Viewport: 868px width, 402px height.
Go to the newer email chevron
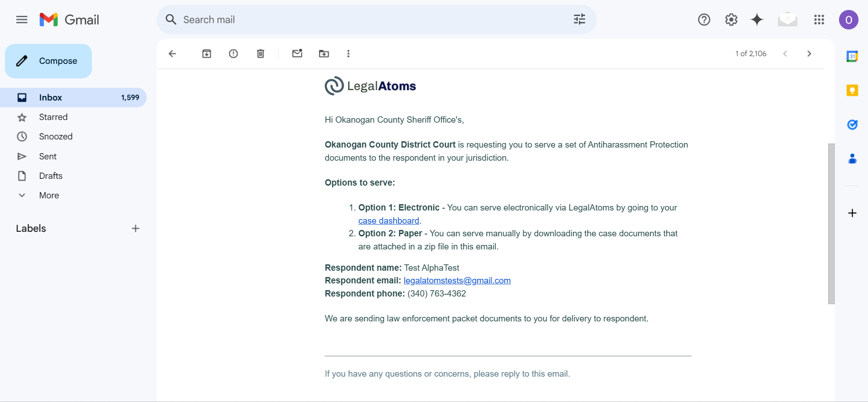pos(785,53)
